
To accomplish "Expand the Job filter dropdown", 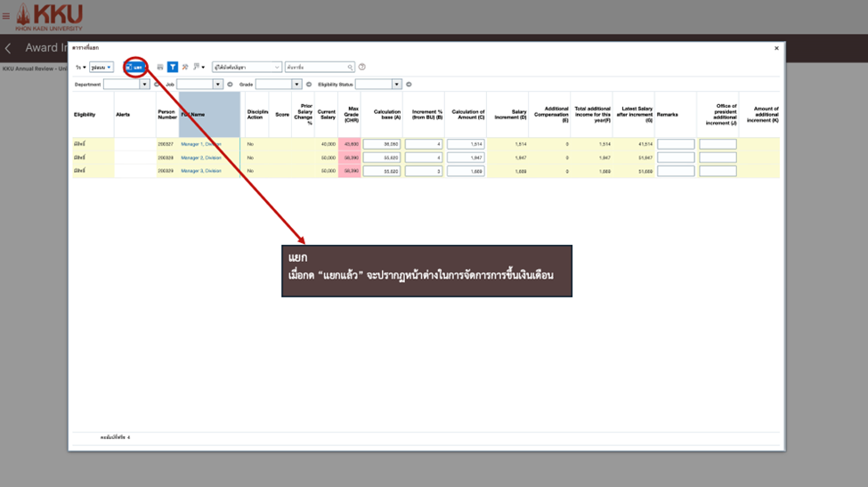I will pyautogui.click(x=217, y=85).
